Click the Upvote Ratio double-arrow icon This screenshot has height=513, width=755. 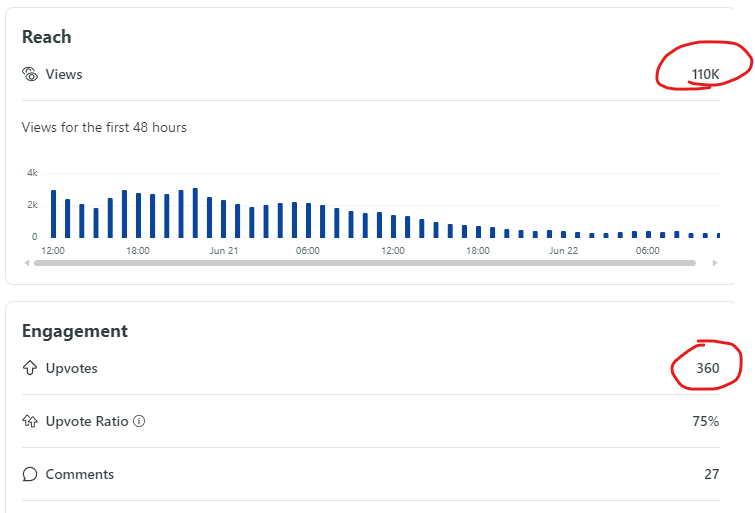(x=30, y=421)
